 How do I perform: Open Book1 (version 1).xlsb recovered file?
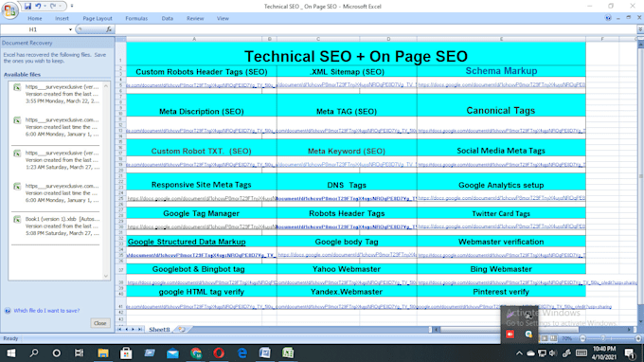pos(57,226)
